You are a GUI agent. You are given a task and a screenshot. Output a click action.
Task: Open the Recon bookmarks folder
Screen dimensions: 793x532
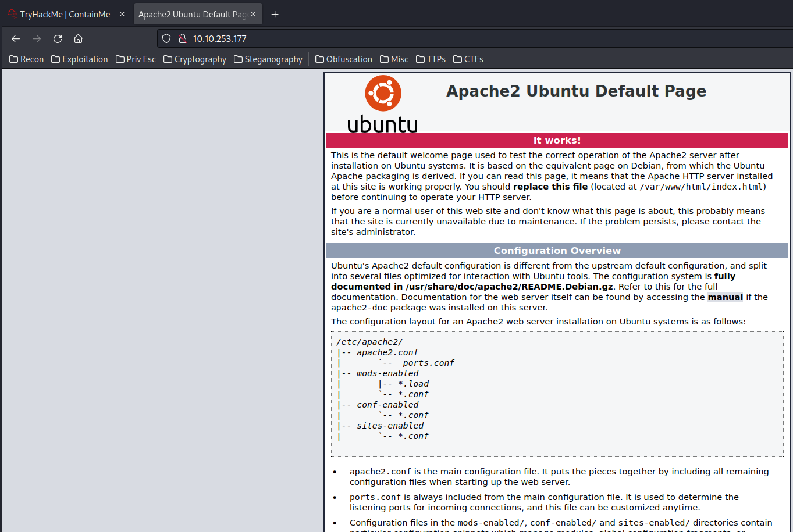click(x=27, y=59)
